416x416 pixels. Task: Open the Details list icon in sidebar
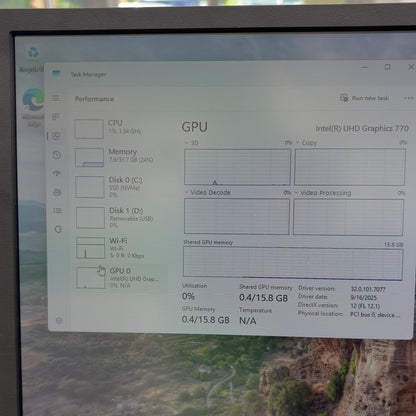(x=57, y=210)
